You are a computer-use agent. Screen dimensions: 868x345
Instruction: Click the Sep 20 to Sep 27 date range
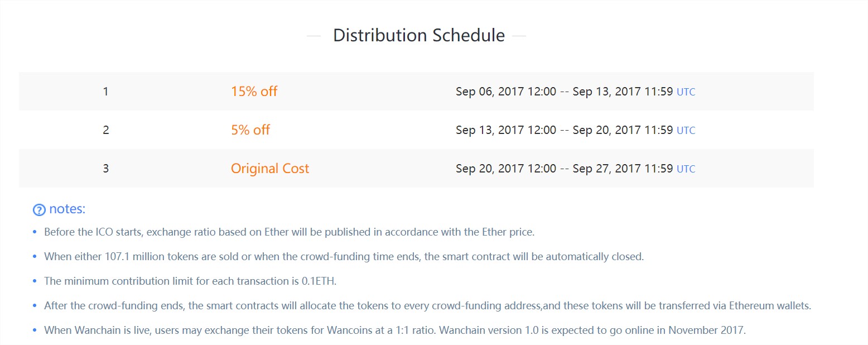[565, 169]
